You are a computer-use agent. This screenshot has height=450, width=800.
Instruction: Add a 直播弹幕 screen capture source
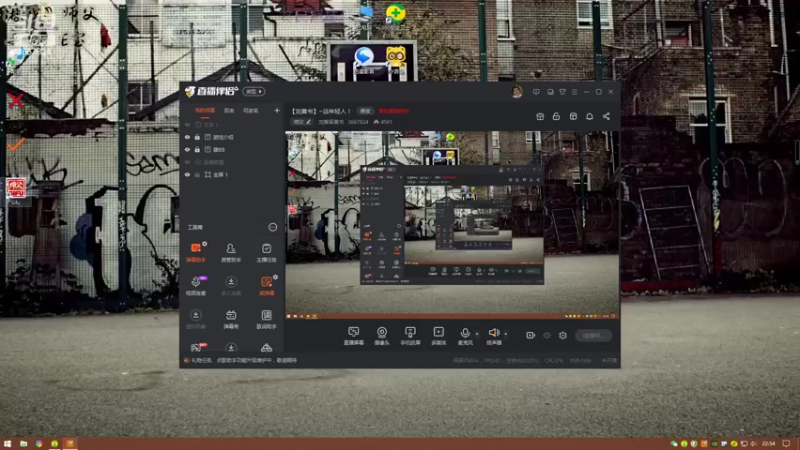pos(354,336)
